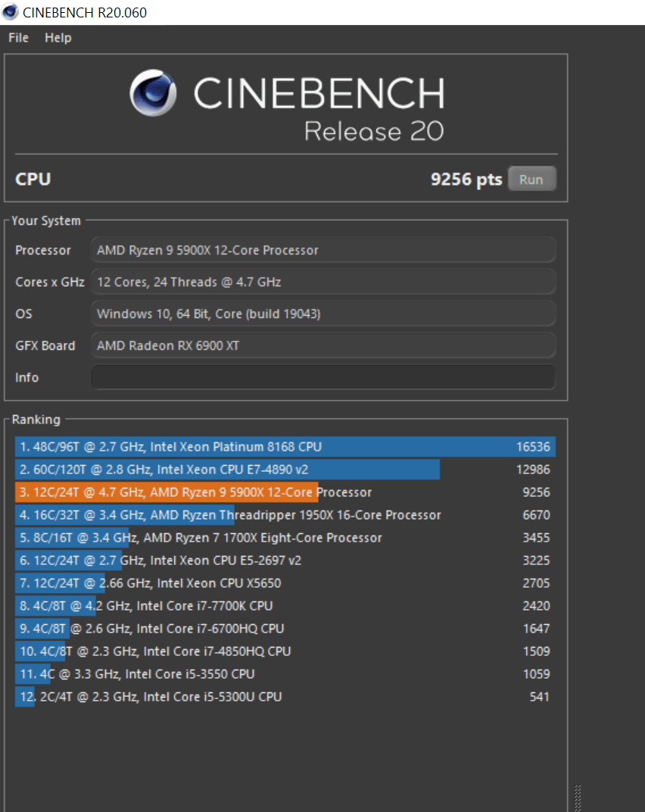Click the Cinebench sphere logo
Viewport: 645px width, 812px height.
point(153,93)
